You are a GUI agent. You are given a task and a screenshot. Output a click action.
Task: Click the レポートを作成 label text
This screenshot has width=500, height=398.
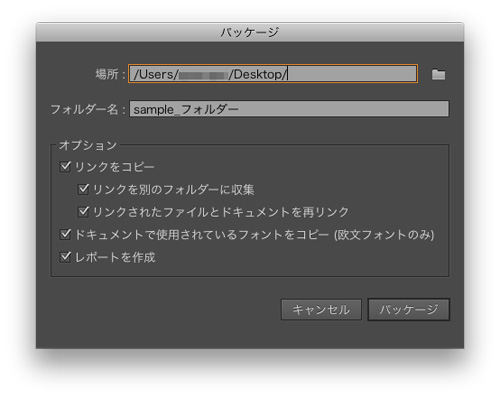[x=115, y=257]
